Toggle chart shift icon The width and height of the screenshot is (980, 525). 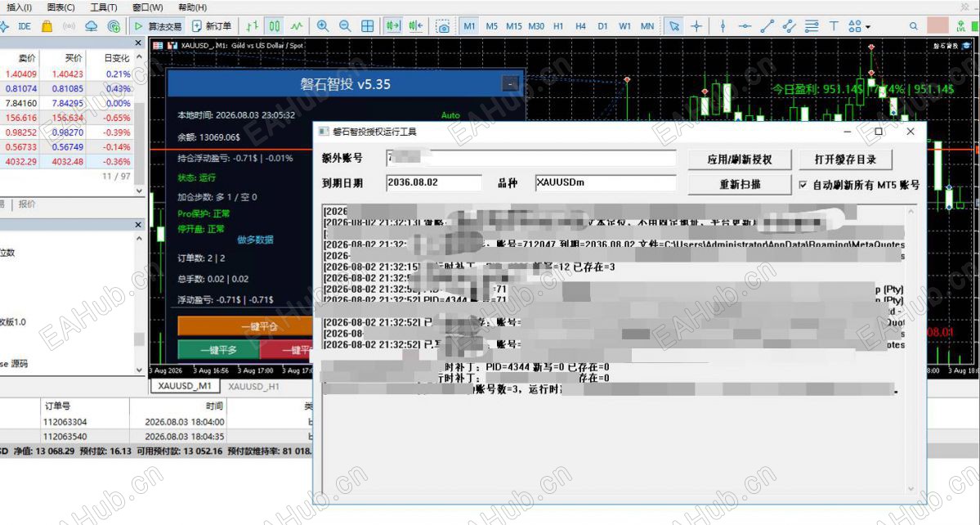point(416,26)
